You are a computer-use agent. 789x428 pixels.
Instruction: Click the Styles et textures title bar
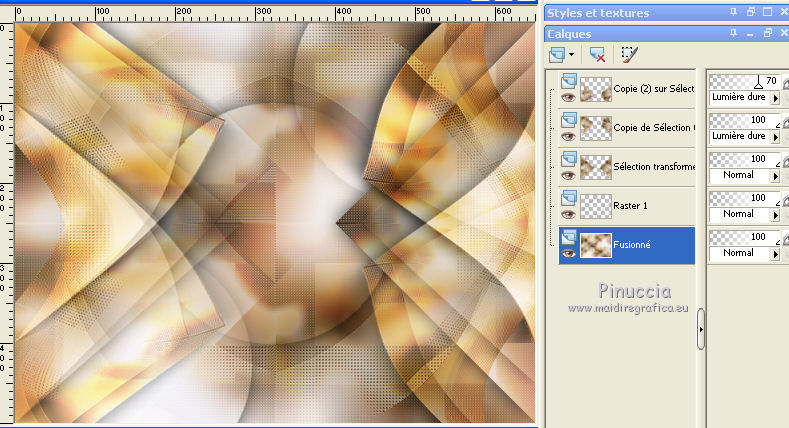pos(666,13)
